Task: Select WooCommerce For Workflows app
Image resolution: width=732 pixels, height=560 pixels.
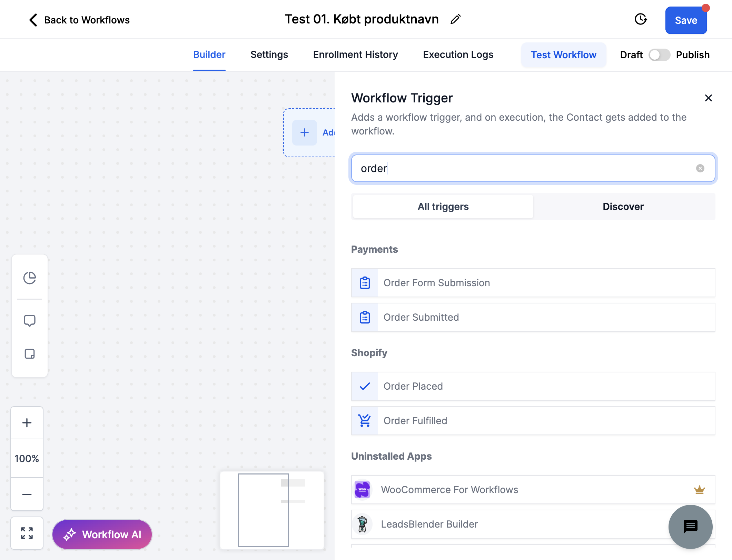Action: click(533, 490)
